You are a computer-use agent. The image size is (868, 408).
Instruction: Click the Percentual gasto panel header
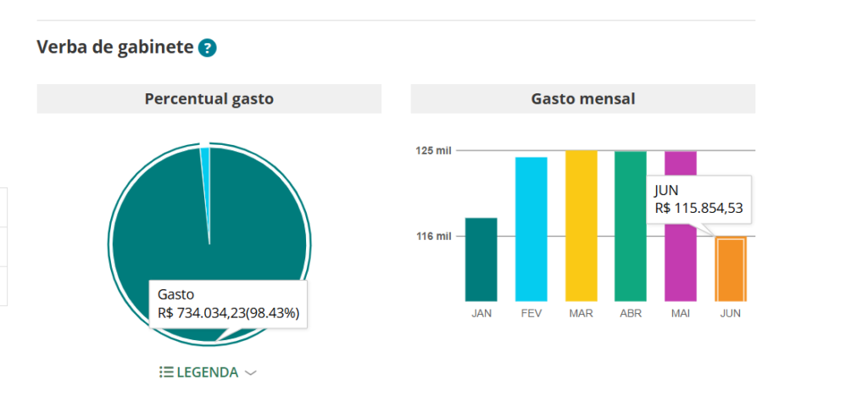click(209, 98)
